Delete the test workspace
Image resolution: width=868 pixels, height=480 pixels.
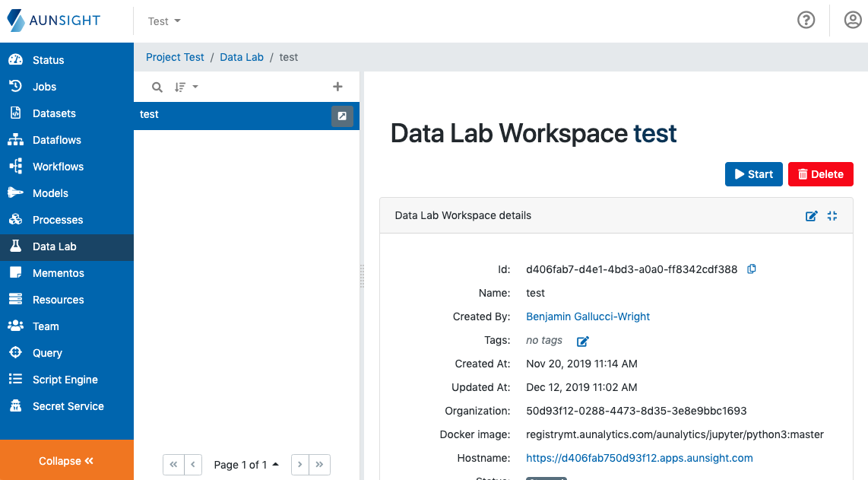click(820, 174)
